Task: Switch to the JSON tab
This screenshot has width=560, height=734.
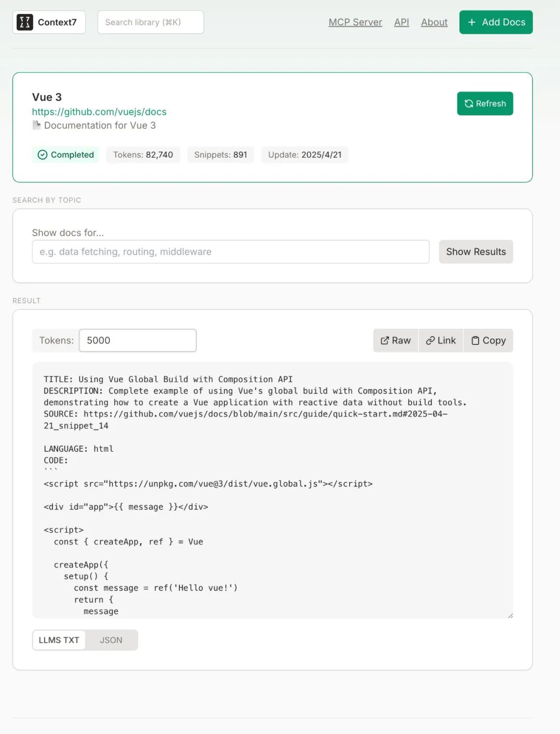Action: click(x=111, y=640)
